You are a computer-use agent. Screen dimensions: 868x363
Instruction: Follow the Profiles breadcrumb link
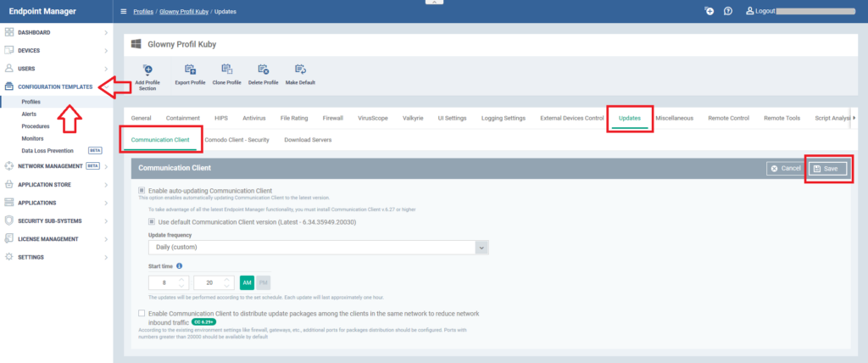coord(143,12)
